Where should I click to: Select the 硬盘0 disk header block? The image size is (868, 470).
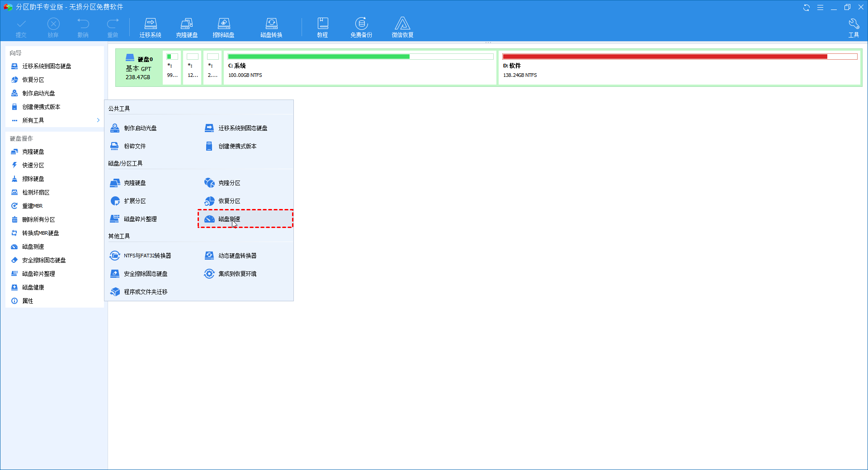click(139, 68)
